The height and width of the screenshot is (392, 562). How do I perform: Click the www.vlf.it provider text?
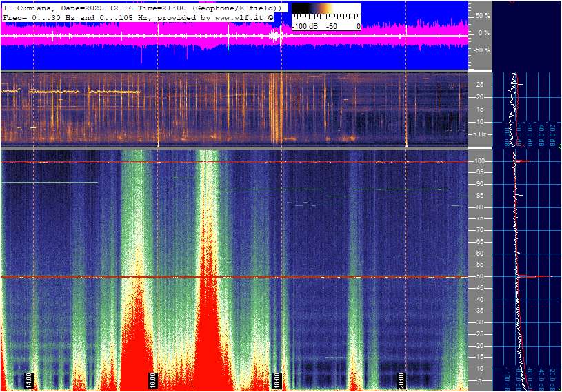point(232,16)
